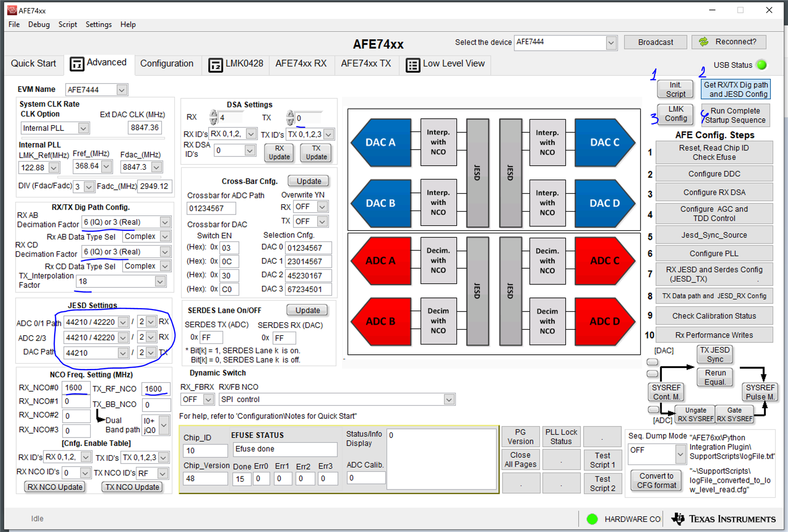Open the Script menu
This screenshot has height=532, width=788.
tap(67, 25)
